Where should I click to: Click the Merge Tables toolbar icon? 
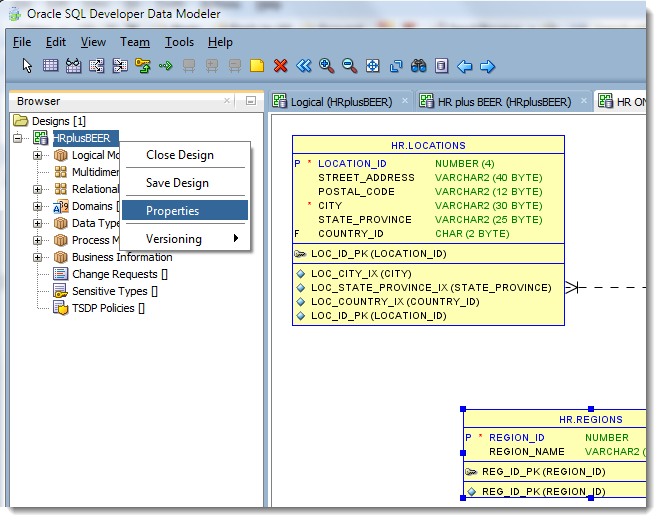click(120, 66)
